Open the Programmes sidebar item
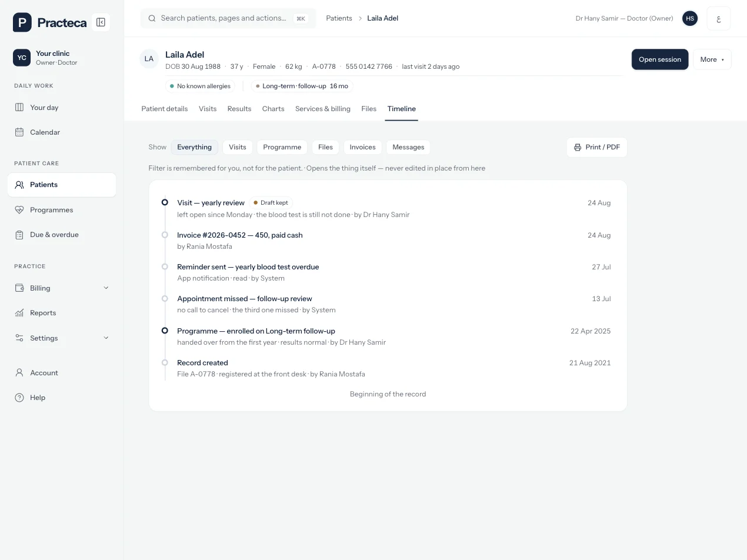 [62, 210]
